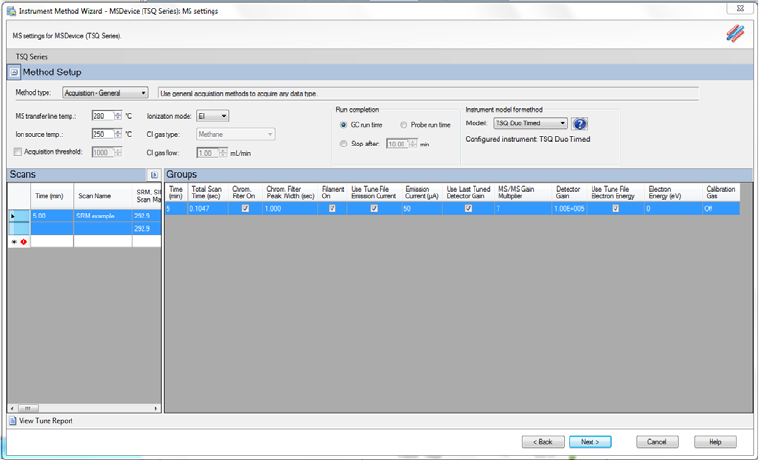Viewport: 759px width, 460px height.
Task: Click the Detector Gain 1.00E+005 cell
Action: click(x=570, y=209)
